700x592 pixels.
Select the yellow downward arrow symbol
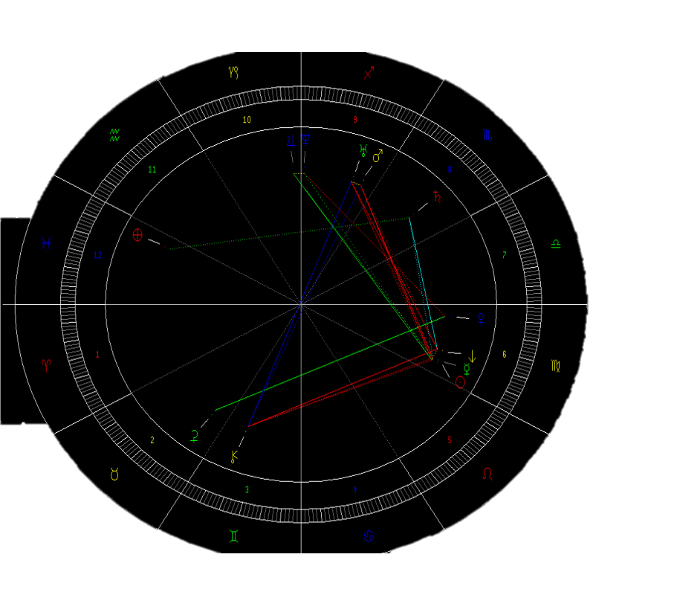click(x=473, y=356)
